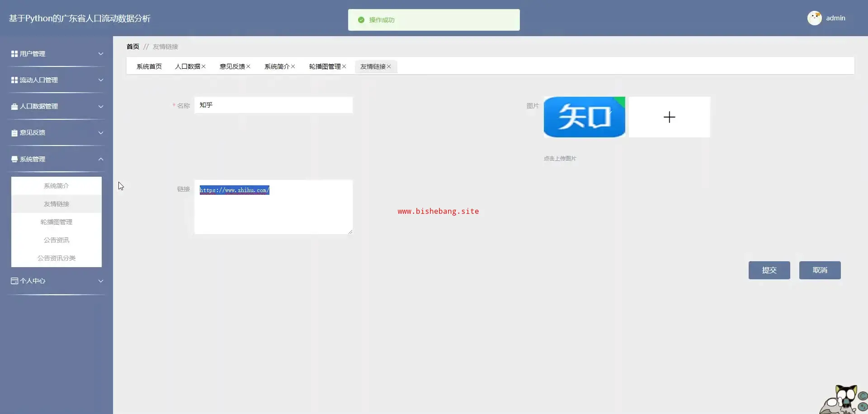Screen dimensions: 868x414
Task: Expand the 用户管理 menu chevron
Action: click(101, 54)
